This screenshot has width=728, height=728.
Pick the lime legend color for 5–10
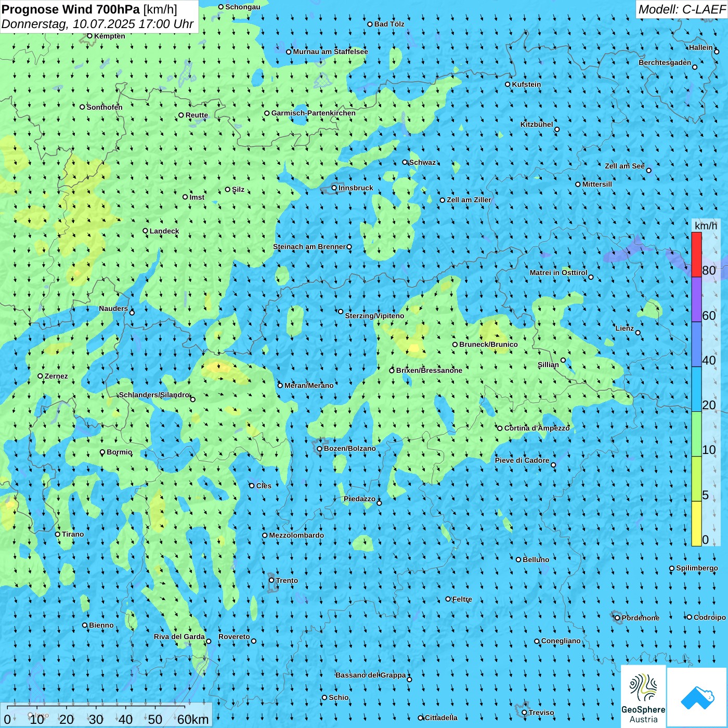pyautogui.click(x=696, y=479)
